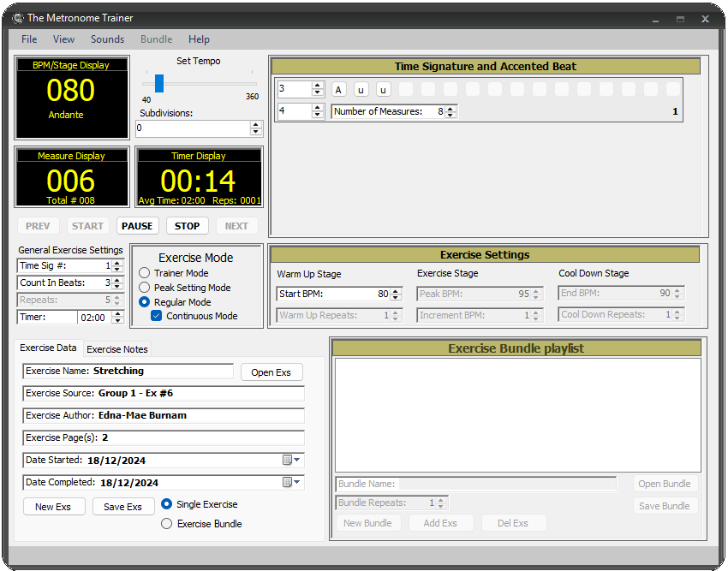
Task: Increase the time signature top number
Action: click(318, 85)
